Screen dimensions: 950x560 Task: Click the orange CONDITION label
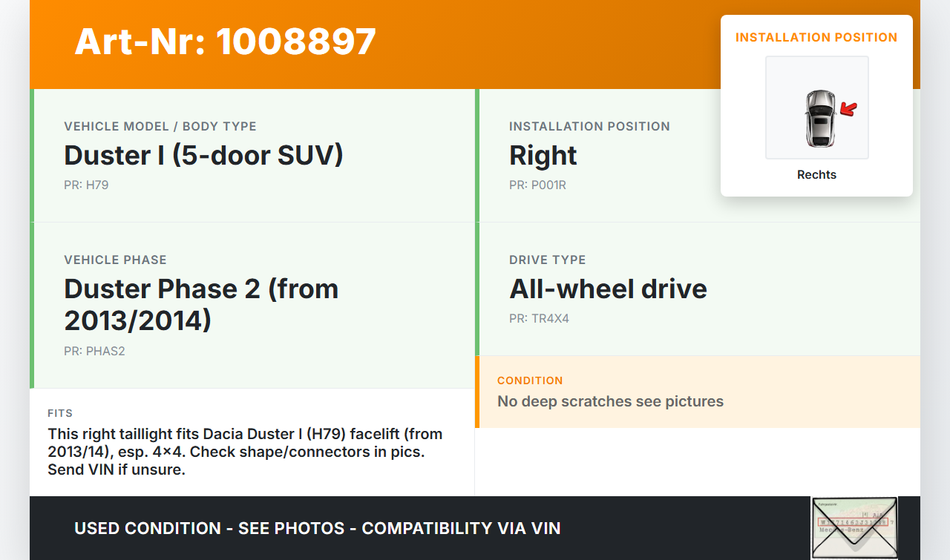pos(530,381)
